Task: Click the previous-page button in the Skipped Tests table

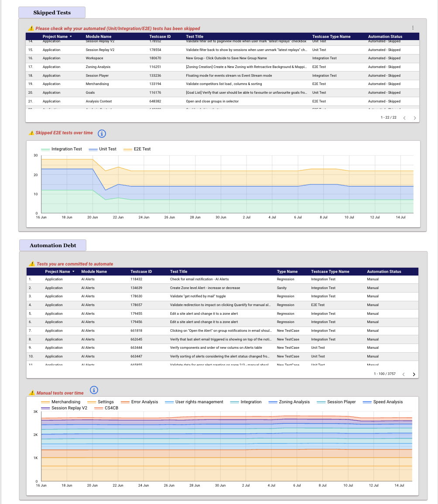Action: (x=404, y=117)
